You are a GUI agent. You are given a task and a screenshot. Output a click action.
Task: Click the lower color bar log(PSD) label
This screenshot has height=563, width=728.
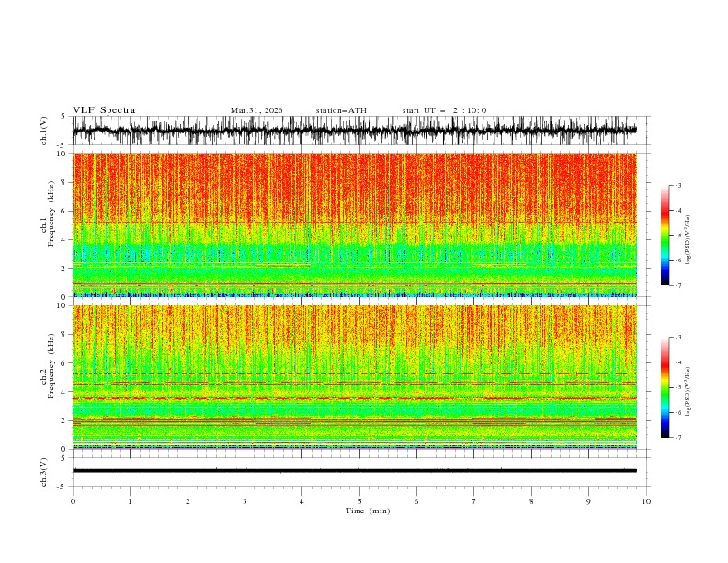tap(688, 392)
